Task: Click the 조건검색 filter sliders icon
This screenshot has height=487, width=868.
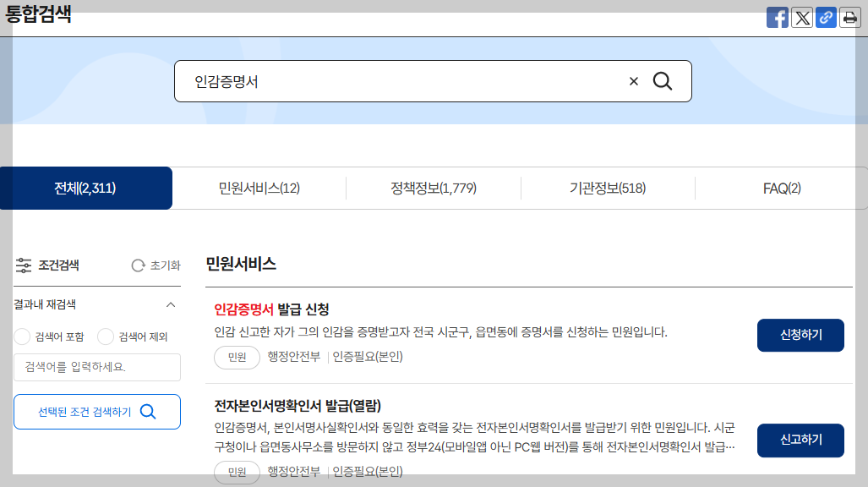Action: (x=24, y=265)
